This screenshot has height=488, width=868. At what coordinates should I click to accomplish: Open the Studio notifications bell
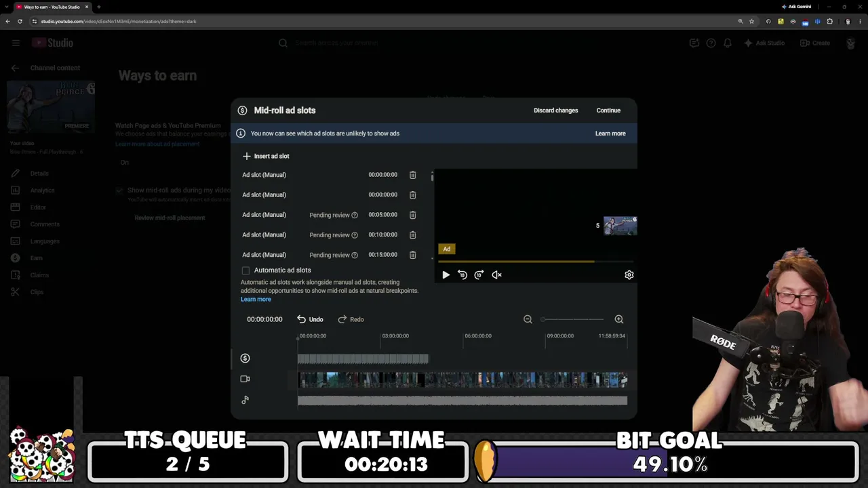click(x=728, y=43)
